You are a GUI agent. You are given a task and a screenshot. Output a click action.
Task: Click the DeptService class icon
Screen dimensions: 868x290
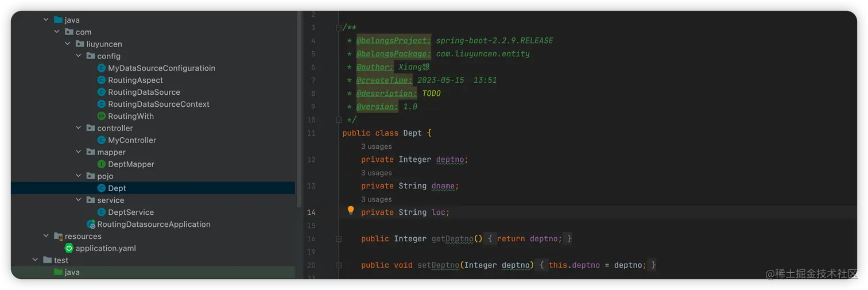pyautogui.click(x=102, y=212)
